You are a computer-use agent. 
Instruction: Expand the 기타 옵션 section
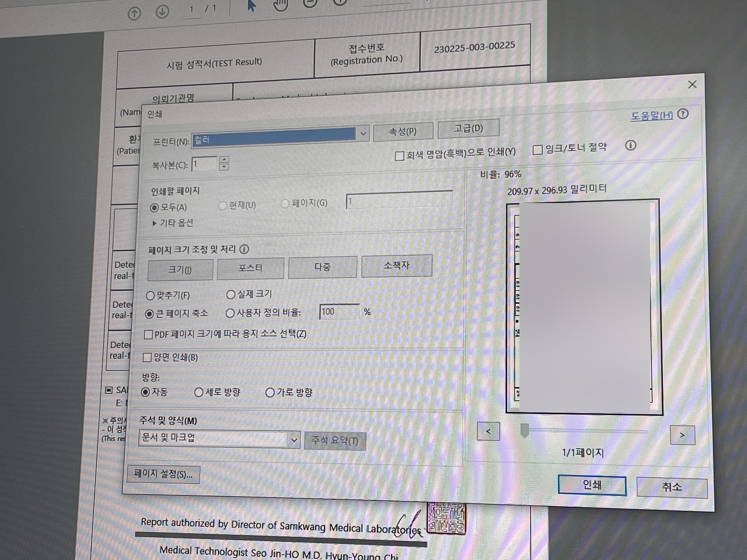(x=172, y=223)
